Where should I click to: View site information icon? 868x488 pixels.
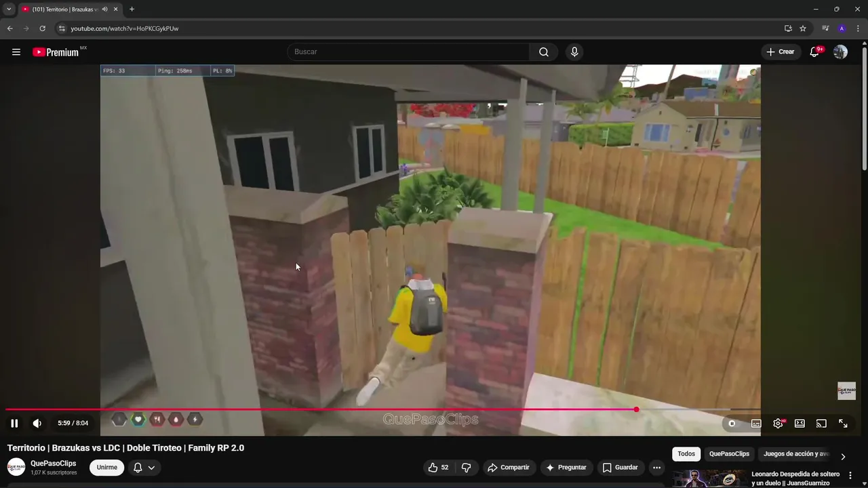[x=62, y=28]
